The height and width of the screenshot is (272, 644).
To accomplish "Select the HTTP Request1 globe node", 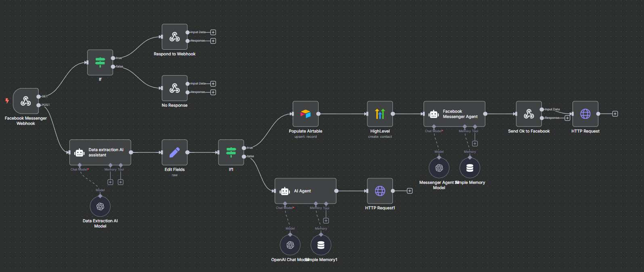I will [380, 191].
